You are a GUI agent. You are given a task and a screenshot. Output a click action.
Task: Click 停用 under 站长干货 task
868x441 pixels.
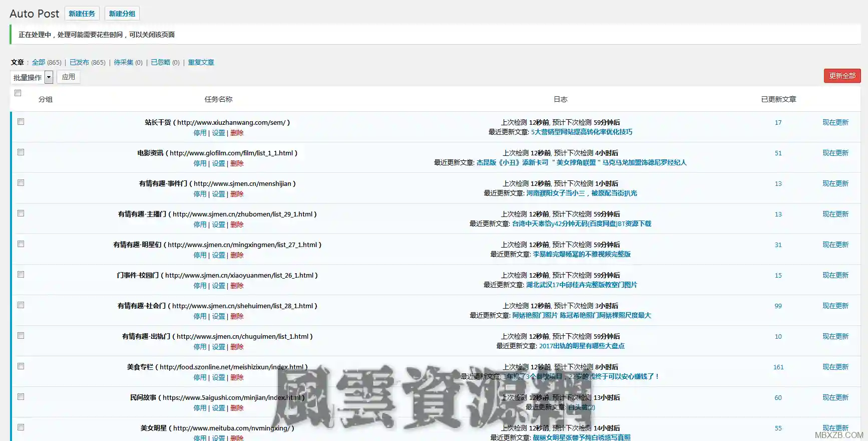coord(200,133)
